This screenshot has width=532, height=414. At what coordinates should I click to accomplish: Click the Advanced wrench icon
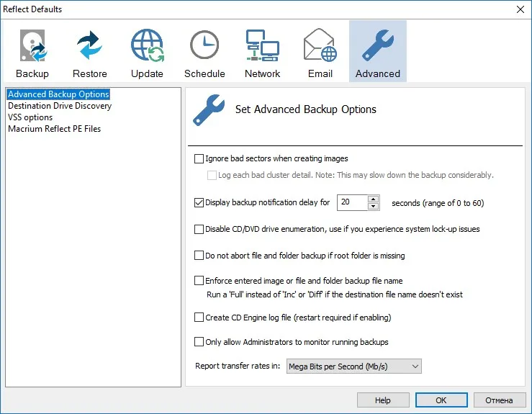click(x=378, y=45)
